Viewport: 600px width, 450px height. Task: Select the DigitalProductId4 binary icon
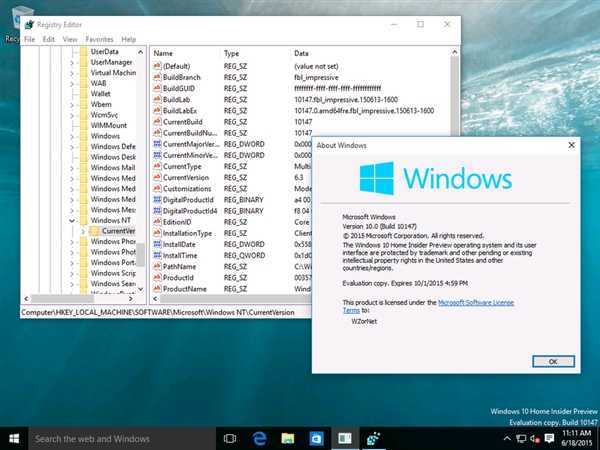157,211
